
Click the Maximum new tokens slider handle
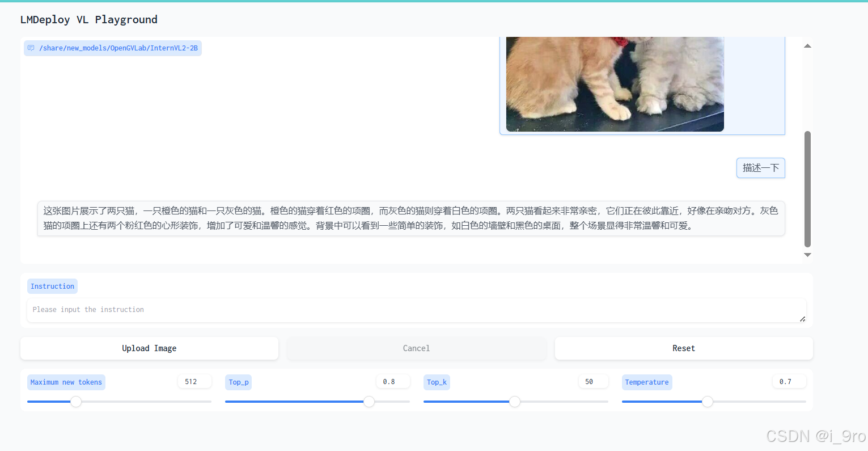(x=76, y=402)
